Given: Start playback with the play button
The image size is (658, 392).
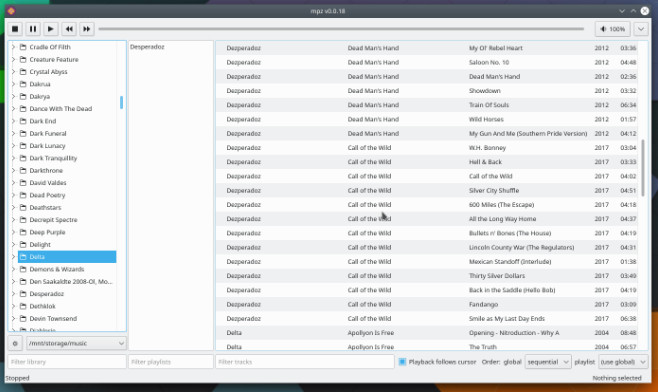Looking at the screenshot, I should tap(51, 29).
